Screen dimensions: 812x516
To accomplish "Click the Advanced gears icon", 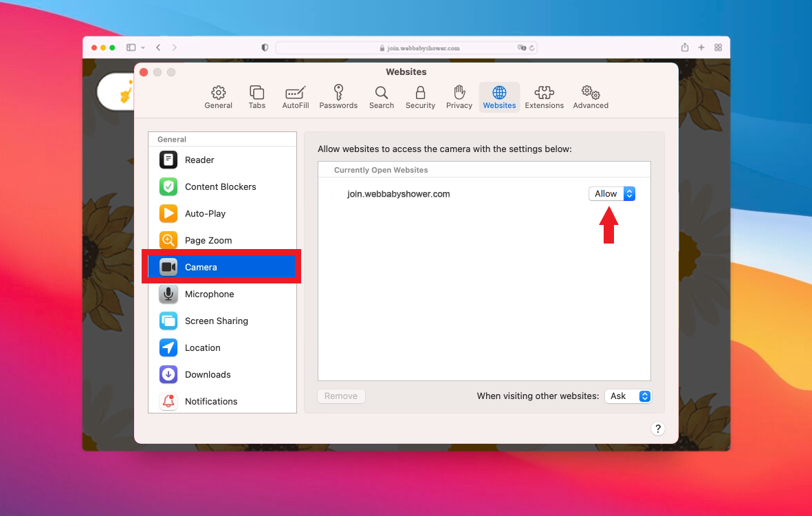I will click(591, 92).
